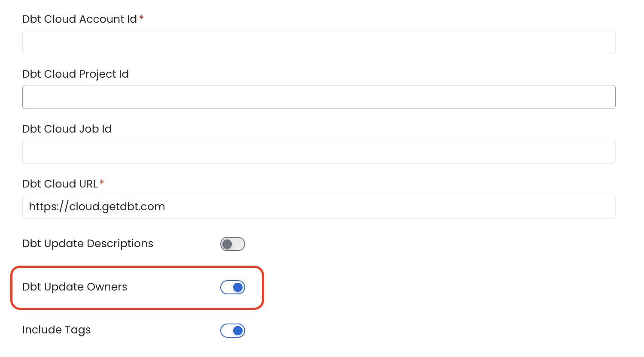The height and width of the screenshot is (357, 644).
Task: Click the blue knob of Include Tags switch
Action: (x=238, y=331)
